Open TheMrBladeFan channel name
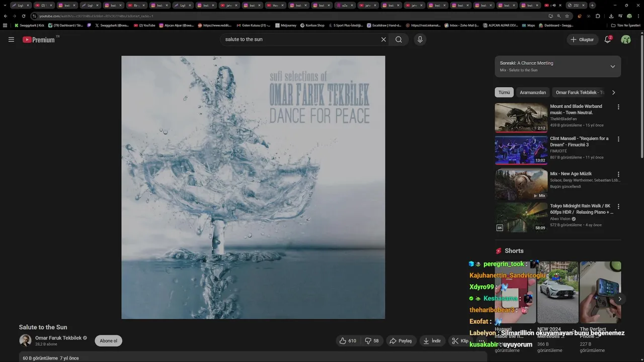The width and height of the screenshot is (644, 362). coord(563,119)
